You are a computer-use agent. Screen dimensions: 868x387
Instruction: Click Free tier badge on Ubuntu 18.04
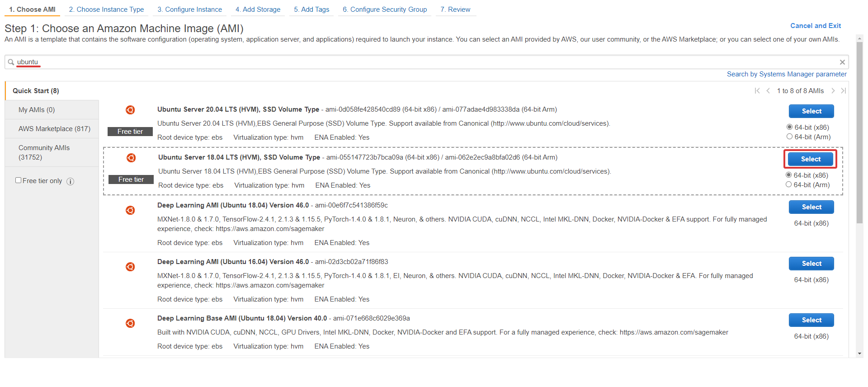point(131,179)
